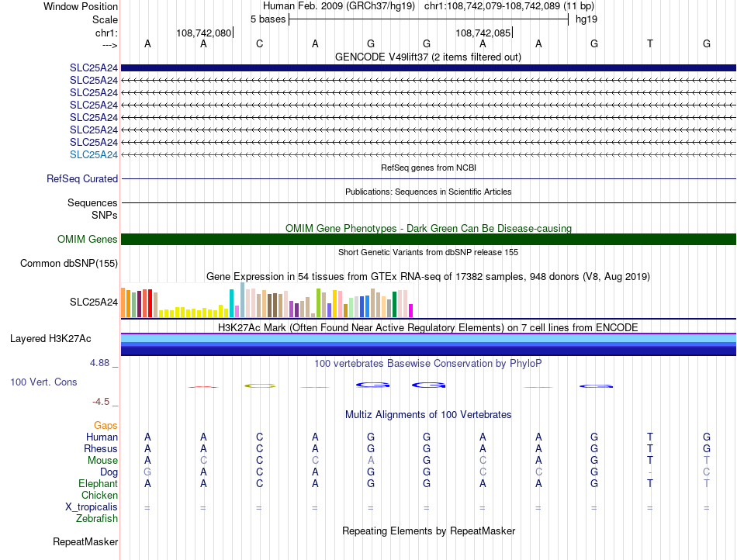Click the cyan bar in GTEx expression chart
This screenshot has height=560, width=737.
click(232, 303)
